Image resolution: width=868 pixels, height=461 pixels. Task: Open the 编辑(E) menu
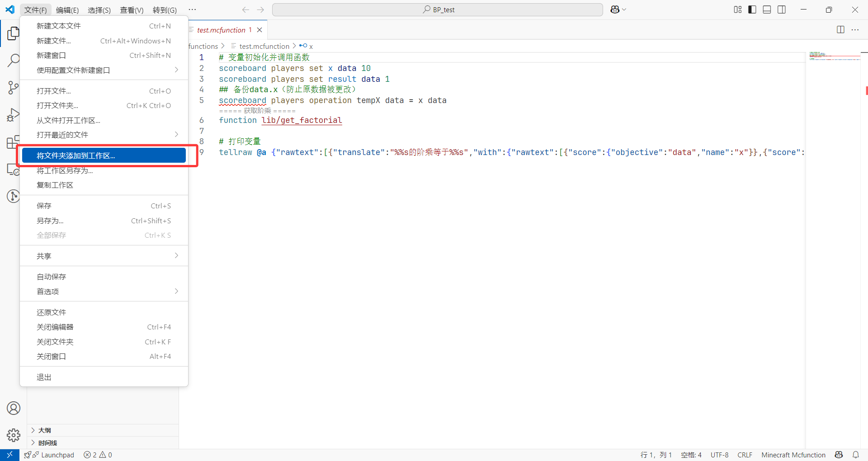point(67,10)
